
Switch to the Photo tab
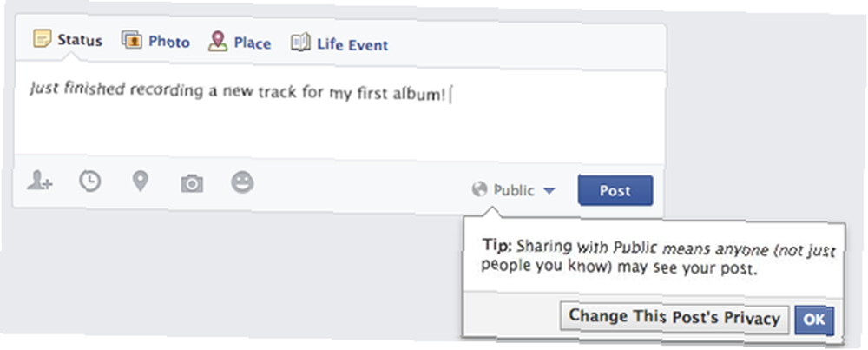pyautogui.click(x=155, y=42)
